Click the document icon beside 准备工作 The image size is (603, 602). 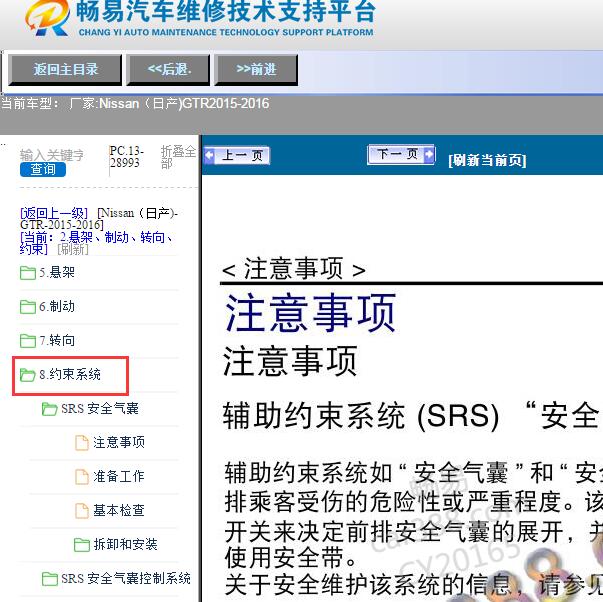(82, 477)
